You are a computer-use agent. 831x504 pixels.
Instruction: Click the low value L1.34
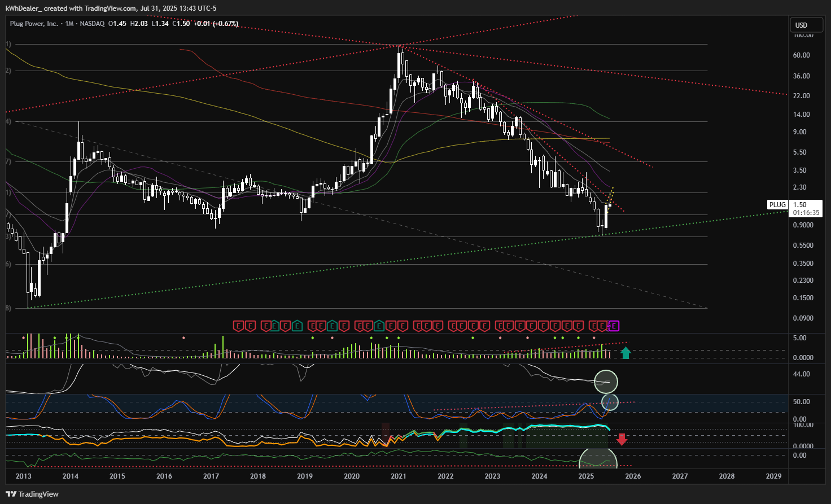(160, 24)
